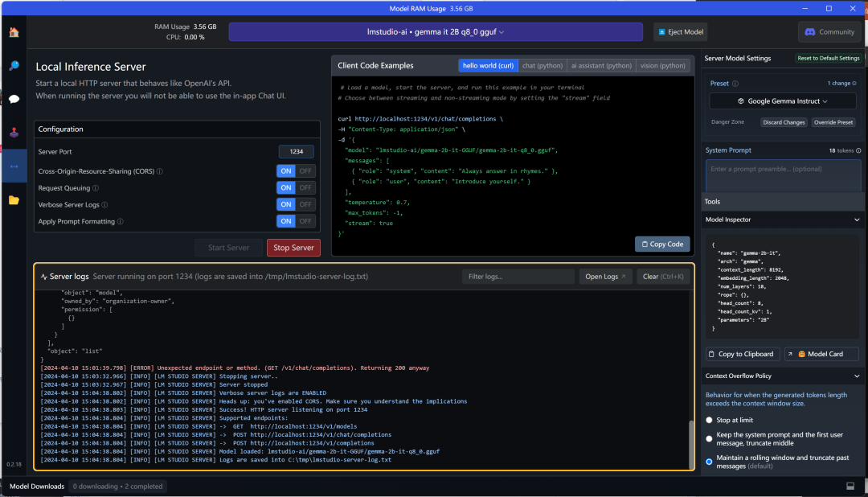Open the Home page icon in sidebar
This screenshot has height=497, width=868.
[14, 32]
